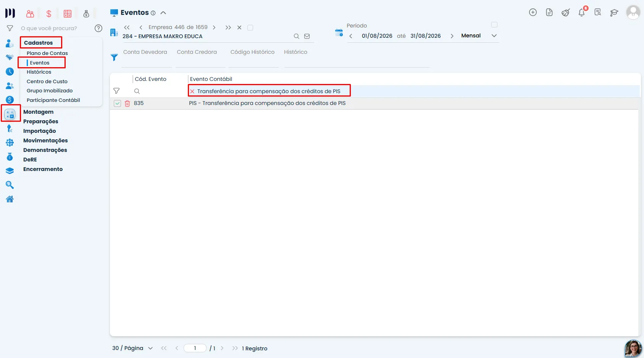The width and height of the screenshot is (644, 358).
Task: Tick the checkbox above Período dropdown
Action: click(x=494, y=25)
